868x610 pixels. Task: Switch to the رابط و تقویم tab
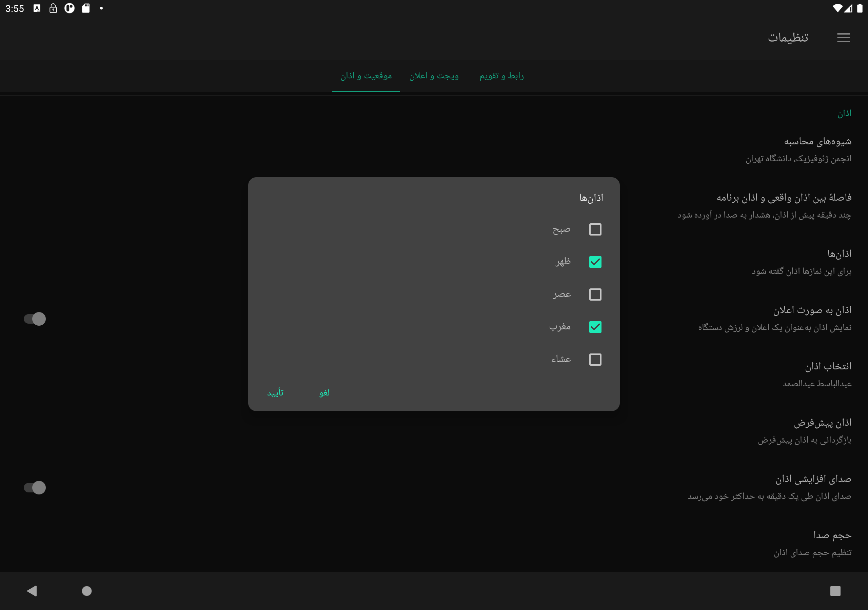coord(502,76)
